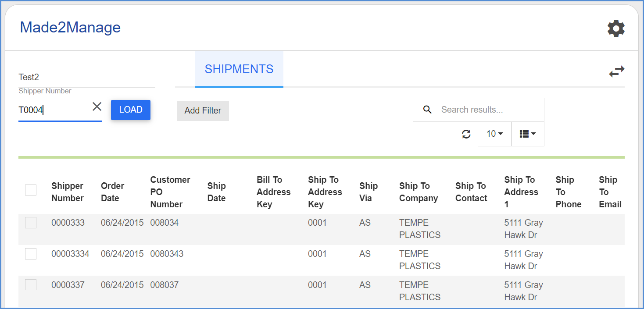Toggle the select-all header checkbox
This screenshot has height=309, width=644.
[31, 190]
